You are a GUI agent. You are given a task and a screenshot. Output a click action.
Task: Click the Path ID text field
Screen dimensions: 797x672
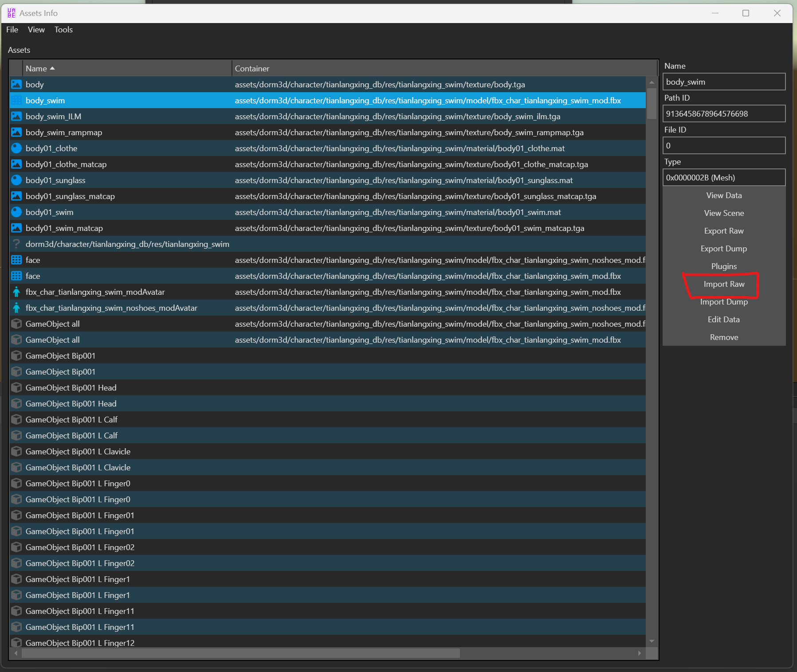coord(723,113)
